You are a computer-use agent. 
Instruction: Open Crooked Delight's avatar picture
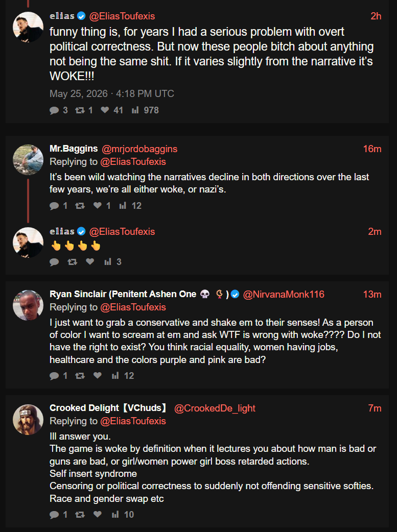[28, 419]
